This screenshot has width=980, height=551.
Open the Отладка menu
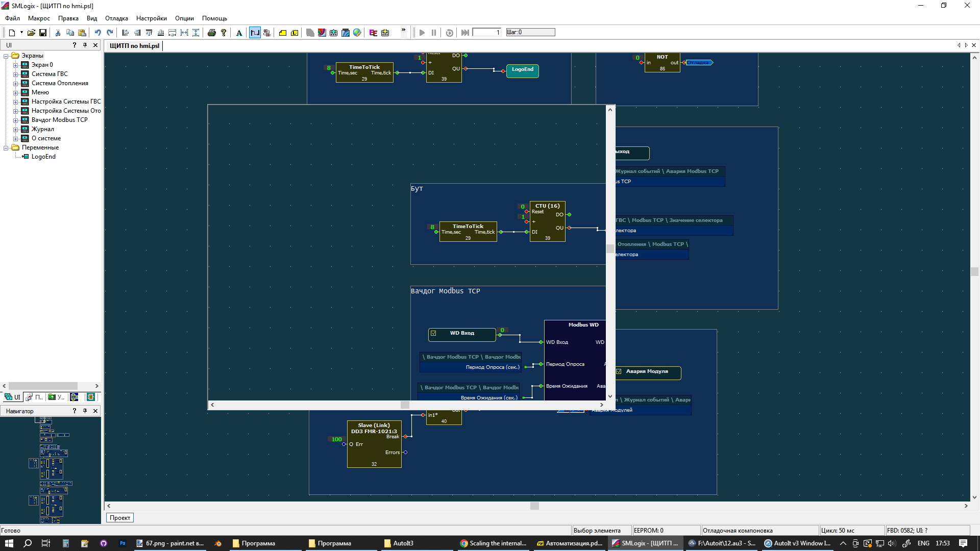116,18
